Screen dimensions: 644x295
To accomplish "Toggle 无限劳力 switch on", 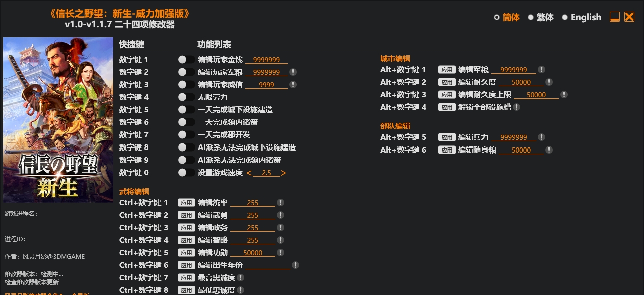I will tap(186, 97).
